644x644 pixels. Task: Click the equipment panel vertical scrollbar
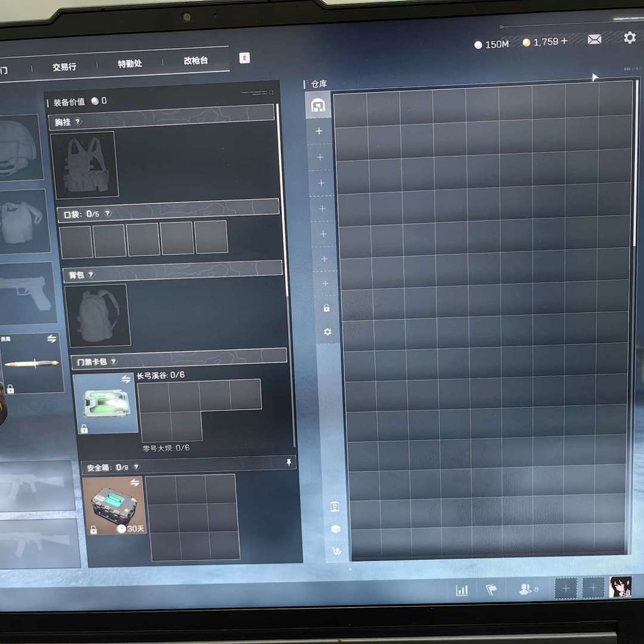(x=283, y=200)
